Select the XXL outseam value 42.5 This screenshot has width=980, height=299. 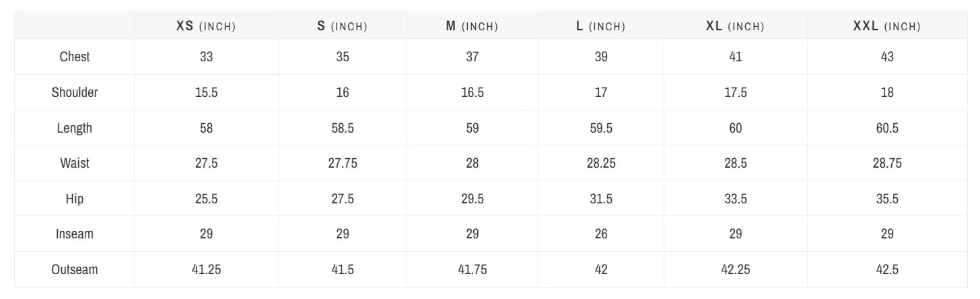pos(887,269)
